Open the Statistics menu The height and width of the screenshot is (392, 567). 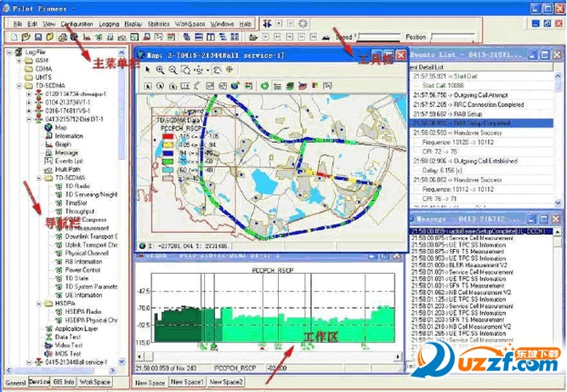(158, 24)
